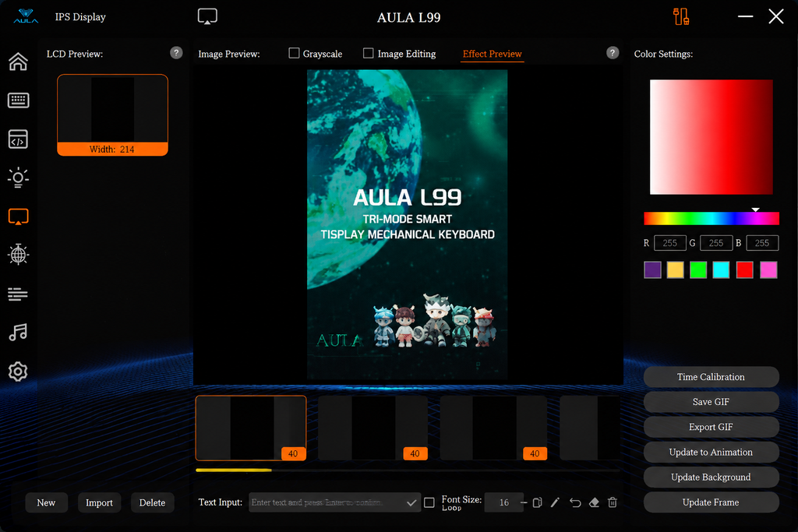Click the New button
This screenshot has height=532, width=798.
(x=46, y=502)
